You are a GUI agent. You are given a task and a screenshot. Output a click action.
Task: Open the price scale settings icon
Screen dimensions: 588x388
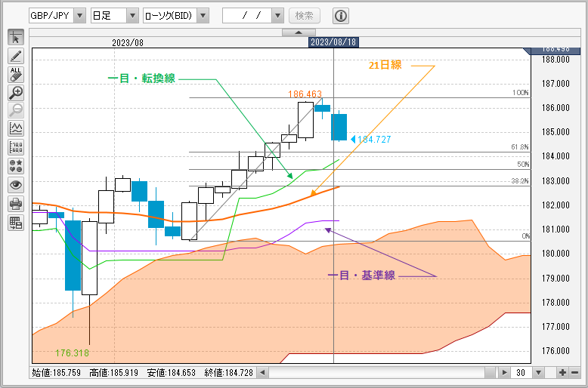pos(16,148)
